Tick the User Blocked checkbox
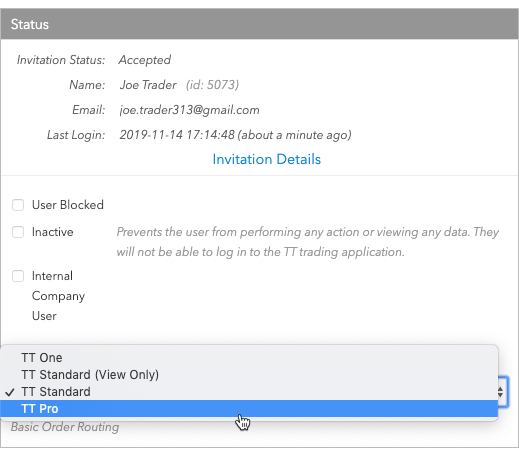Screen dimensions: 519x458 pos(18,205)
